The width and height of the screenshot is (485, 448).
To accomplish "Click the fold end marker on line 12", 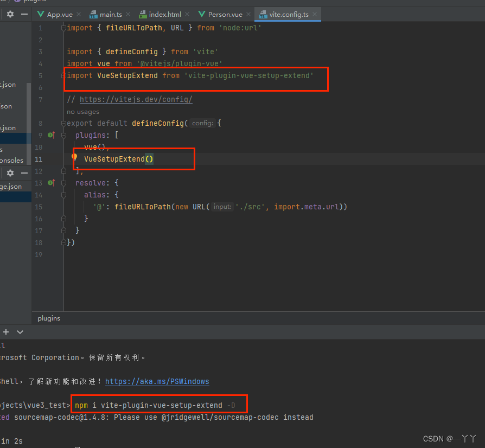I will (63, 171).
